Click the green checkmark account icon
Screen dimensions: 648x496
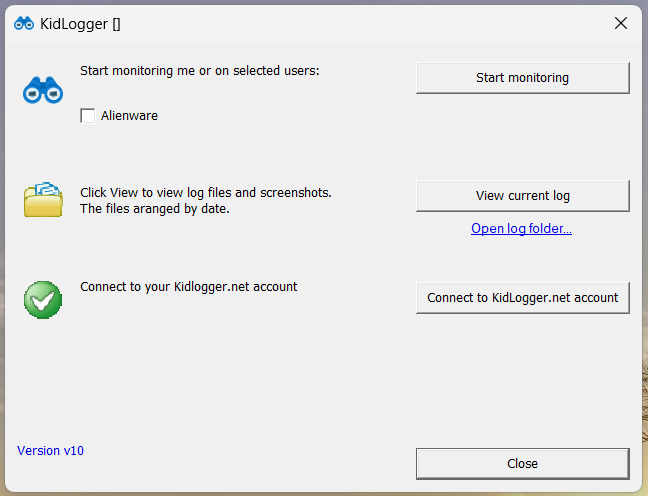coord(43,300)
